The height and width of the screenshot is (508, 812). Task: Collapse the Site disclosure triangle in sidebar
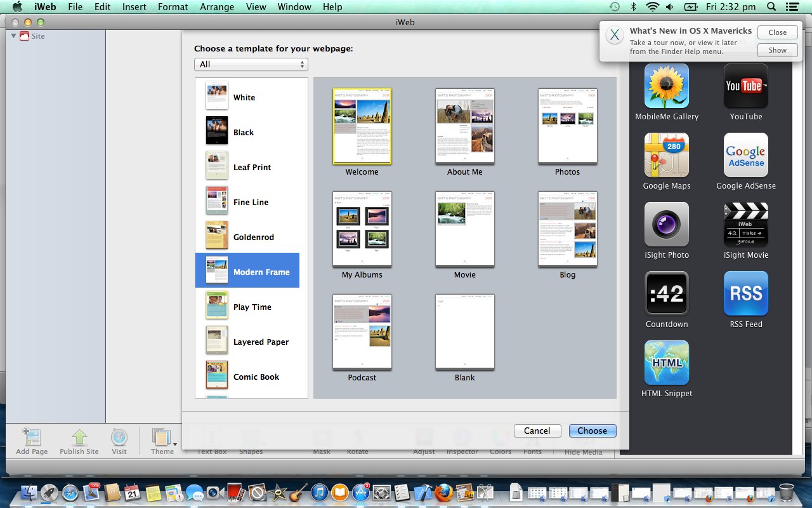pyautogui.click(x=13, y=36)
